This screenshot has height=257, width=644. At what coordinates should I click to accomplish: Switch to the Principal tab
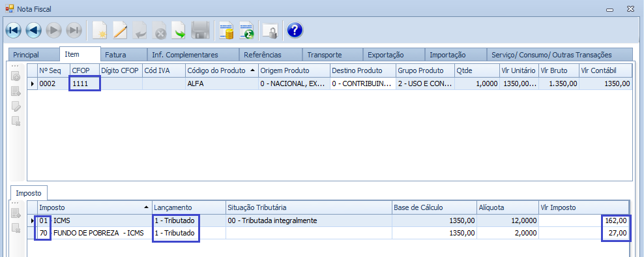33,55
